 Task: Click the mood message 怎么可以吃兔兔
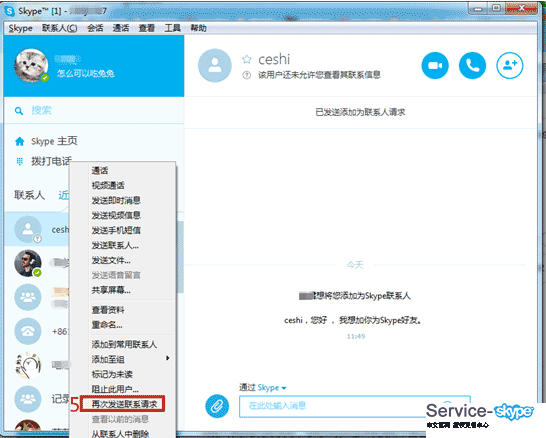(x=86, y=73)
